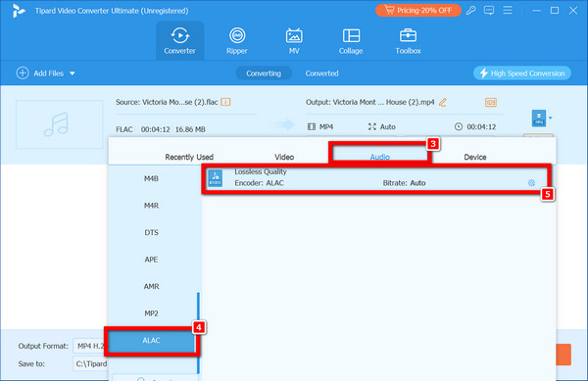
Task: Show source file info icon
Action: [225, 102]
